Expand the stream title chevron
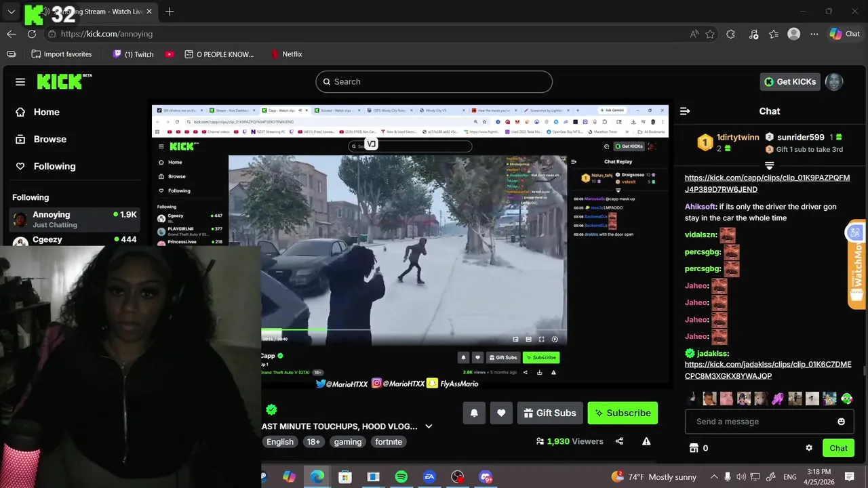 point(429,426)
